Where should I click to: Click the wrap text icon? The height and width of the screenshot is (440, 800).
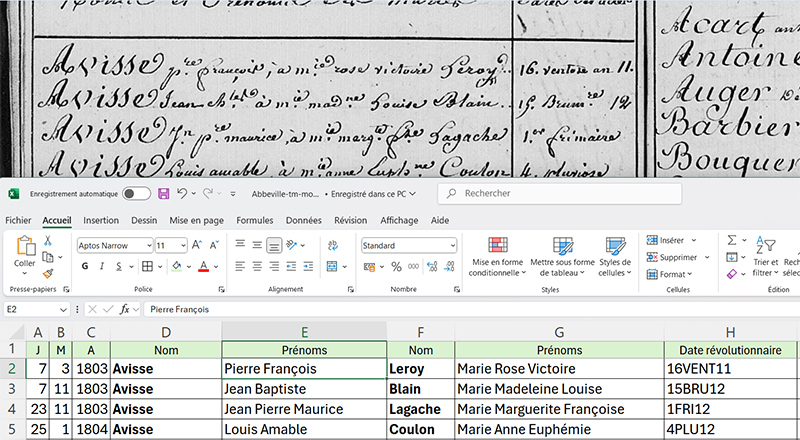[x=333, y=246]
